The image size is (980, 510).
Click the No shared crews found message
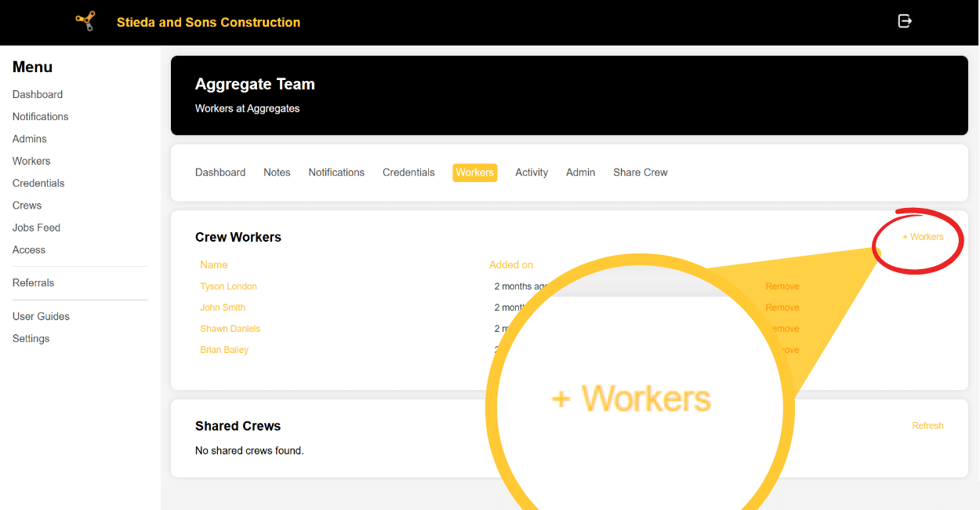249,450
